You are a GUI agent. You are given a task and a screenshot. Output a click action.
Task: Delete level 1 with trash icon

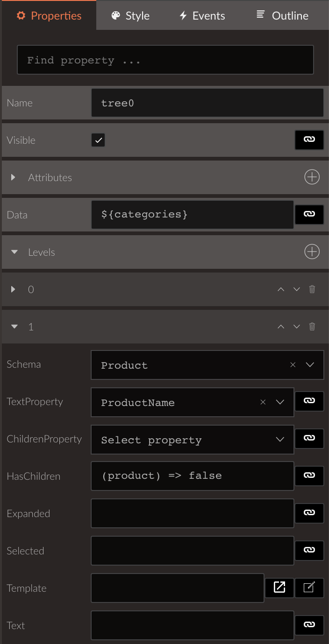pyautogui.click(x=312, y=327)
